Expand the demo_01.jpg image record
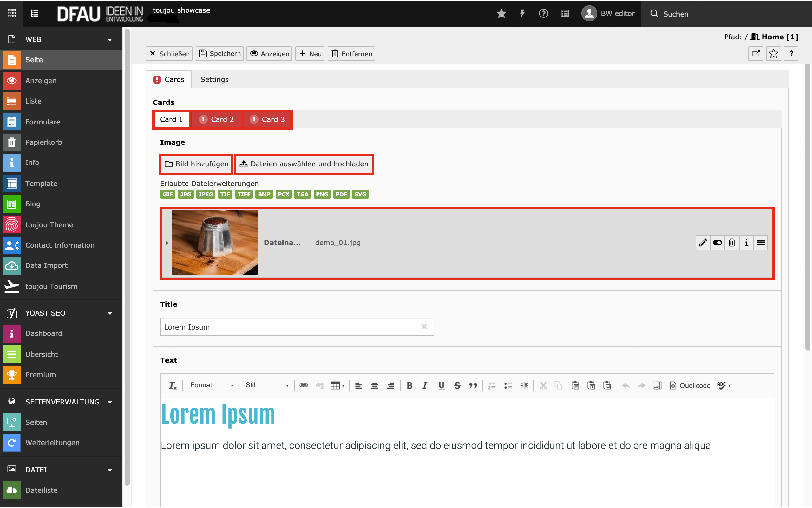 click(x=167, y=243)
